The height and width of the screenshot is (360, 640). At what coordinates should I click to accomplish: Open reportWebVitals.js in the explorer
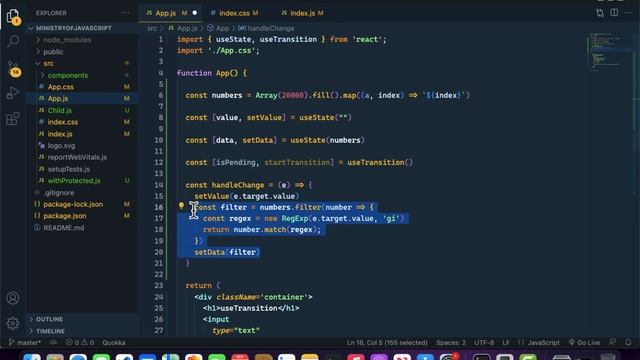(x=77, y=157)
